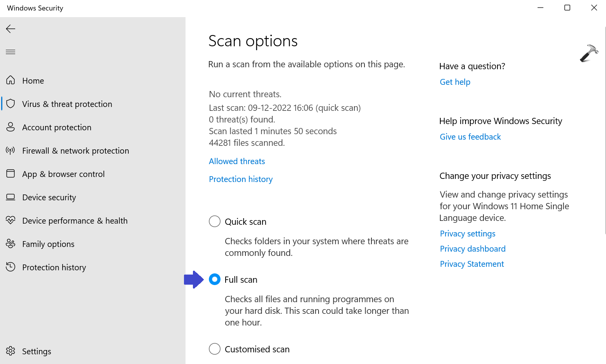Click the Get help link
Viewport: 606px width, 364px height.
click(455, 82)
